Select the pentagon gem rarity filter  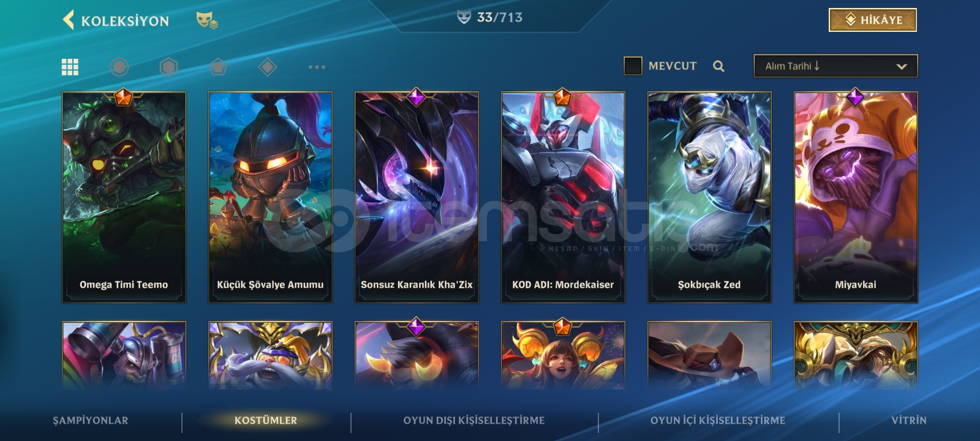point(218,67)
